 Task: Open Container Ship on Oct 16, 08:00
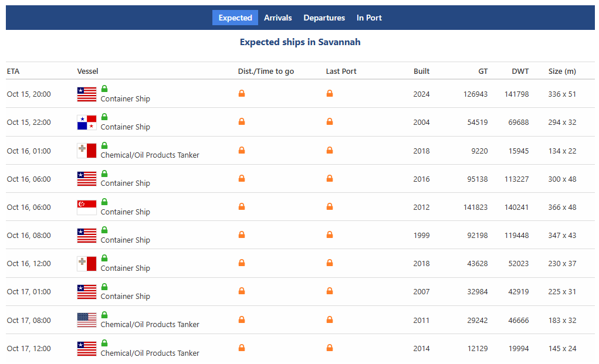(x=126, y=240)
